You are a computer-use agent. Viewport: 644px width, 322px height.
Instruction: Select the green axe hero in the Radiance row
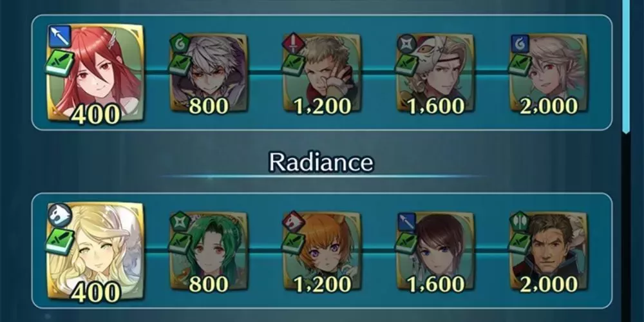tap(549, 251)
